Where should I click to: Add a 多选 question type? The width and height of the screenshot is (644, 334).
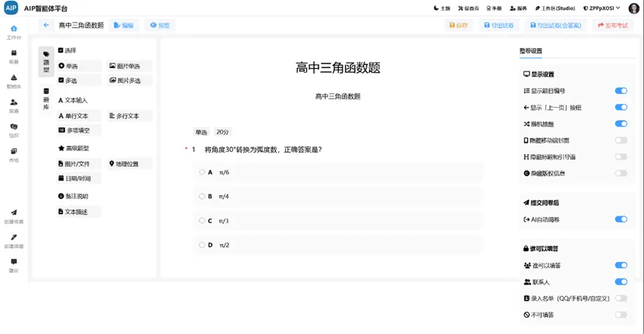coord(79,81)
